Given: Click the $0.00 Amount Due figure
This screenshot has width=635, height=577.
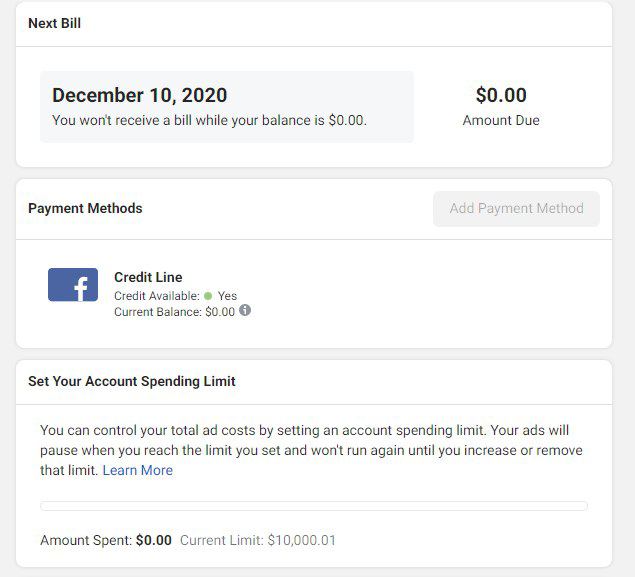Looking at the screenshot, I should [x=501, y=95].
